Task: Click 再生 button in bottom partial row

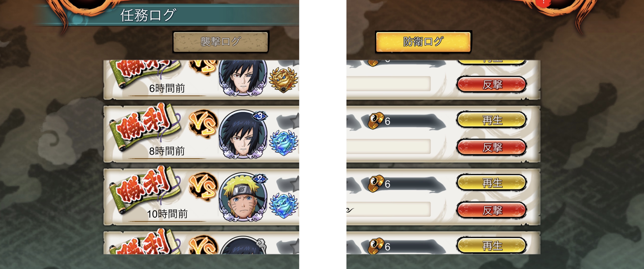Action: click(491, 245)
